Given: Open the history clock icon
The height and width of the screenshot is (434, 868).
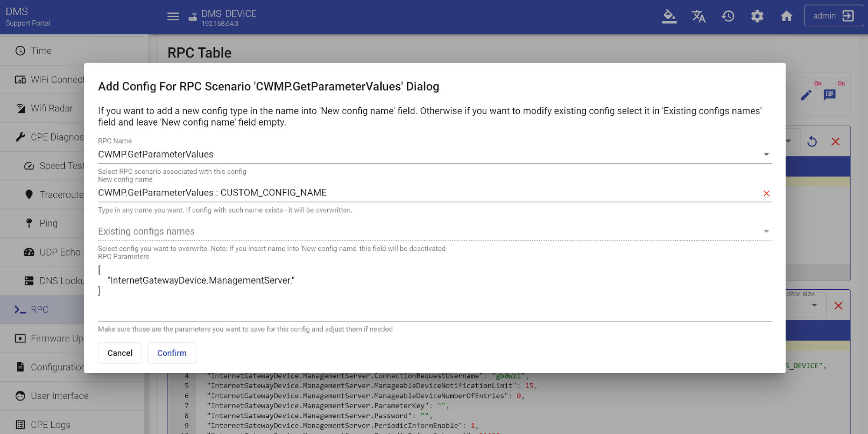Looking at the screenshot, I should pyautogui.click(x=728, y=17).
